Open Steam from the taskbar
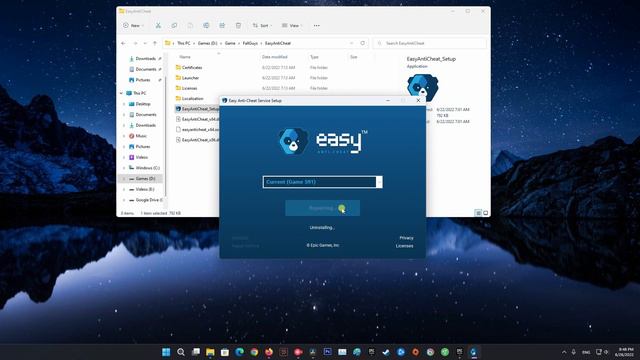The image size is (640, 360). 386,352
